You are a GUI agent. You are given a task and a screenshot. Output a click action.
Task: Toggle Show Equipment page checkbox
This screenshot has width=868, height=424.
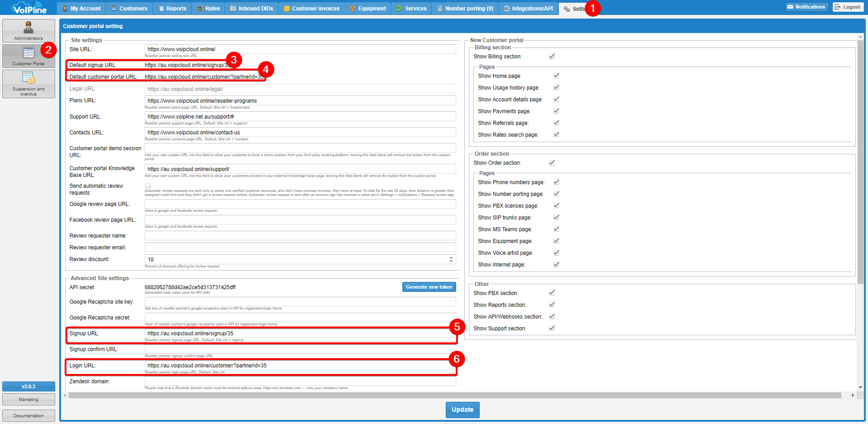click(x=557, y=241)
